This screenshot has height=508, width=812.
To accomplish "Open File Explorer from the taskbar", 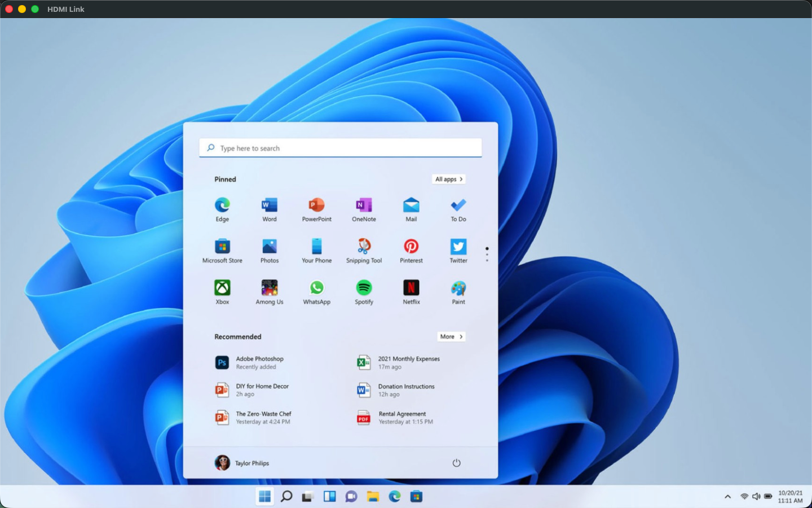I will (373, 497).
